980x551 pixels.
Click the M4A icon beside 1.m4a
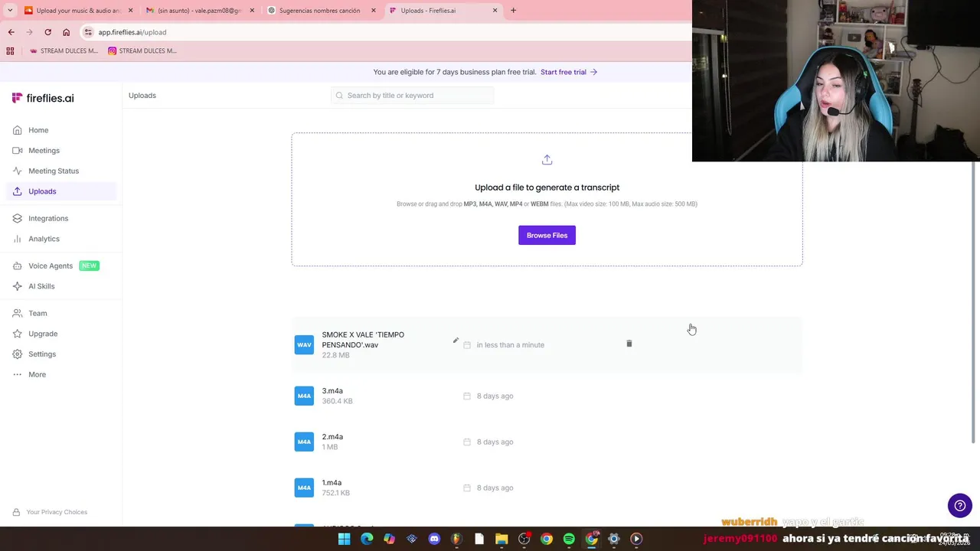click(304, 487)
